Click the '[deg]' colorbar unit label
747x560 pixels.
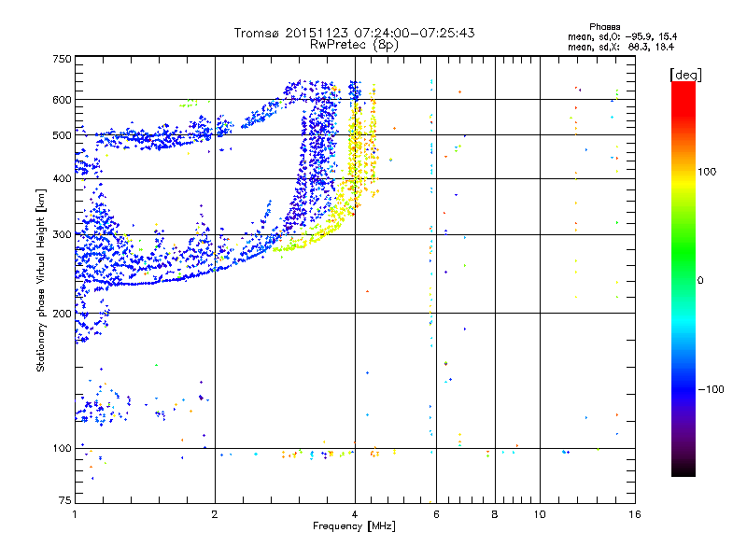(x=685, y=75)
